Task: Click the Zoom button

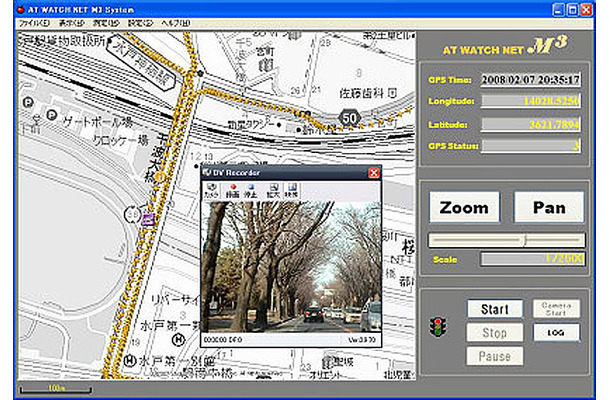Action: (x=464, y=207)
